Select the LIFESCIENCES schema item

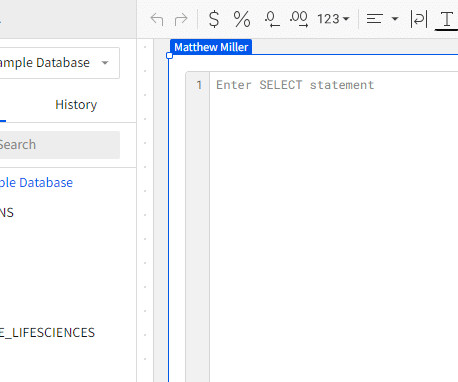point(47,333)
